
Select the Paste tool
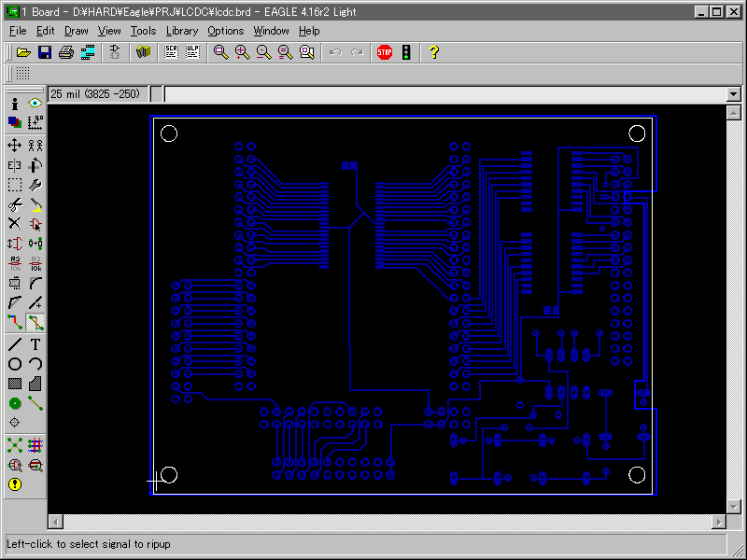(35, 204)
